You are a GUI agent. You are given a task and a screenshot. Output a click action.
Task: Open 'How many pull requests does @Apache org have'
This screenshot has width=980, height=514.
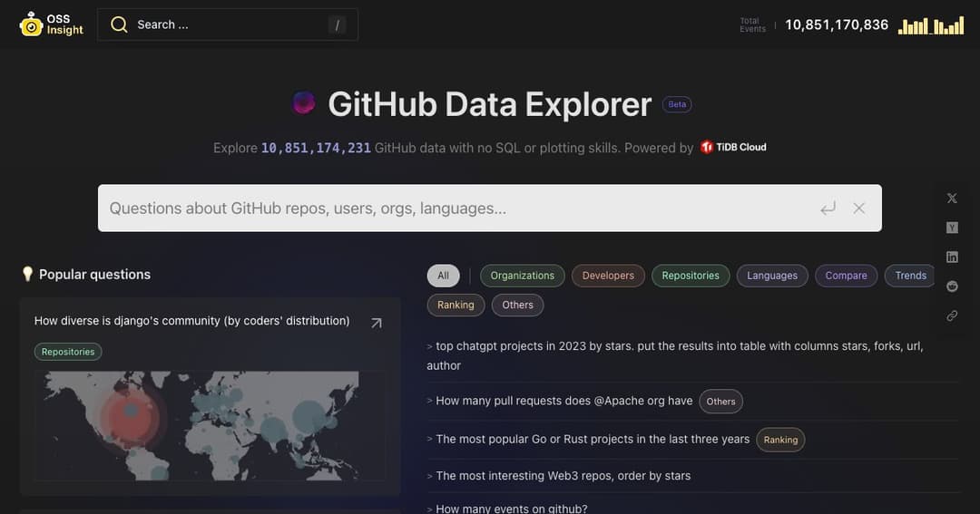pos(563,401)
